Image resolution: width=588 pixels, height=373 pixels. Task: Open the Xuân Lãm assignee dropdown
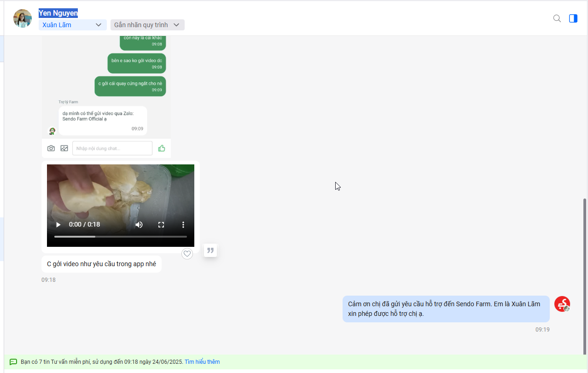(x=73, y=25)
